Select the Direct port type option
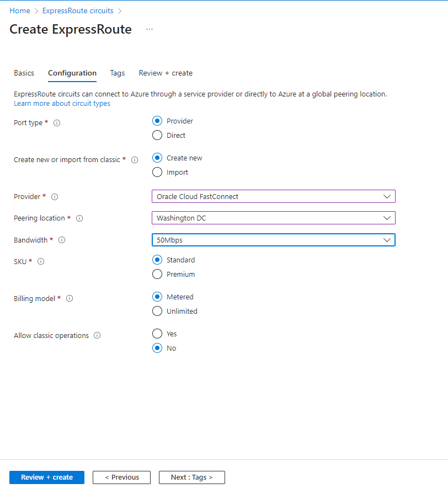This screenshot has width=448, height=494. pos(157,135)
